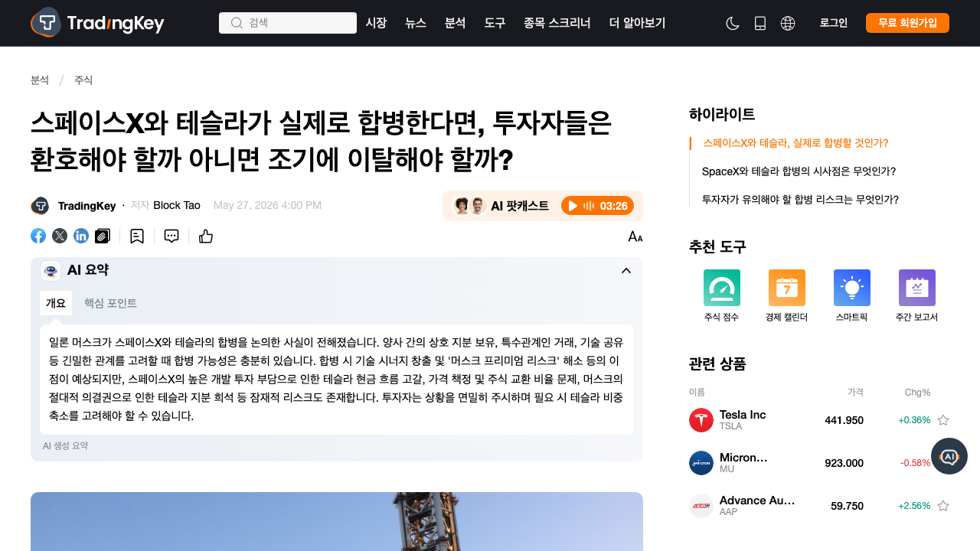Screen dimensions: 980x551
Task: Click Tesla price 441.950
Action: (x=844, y=420)
